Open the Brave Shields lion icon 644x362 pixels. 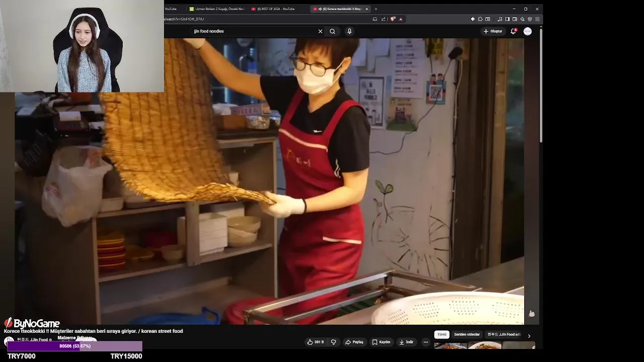[x=393, y=19]
